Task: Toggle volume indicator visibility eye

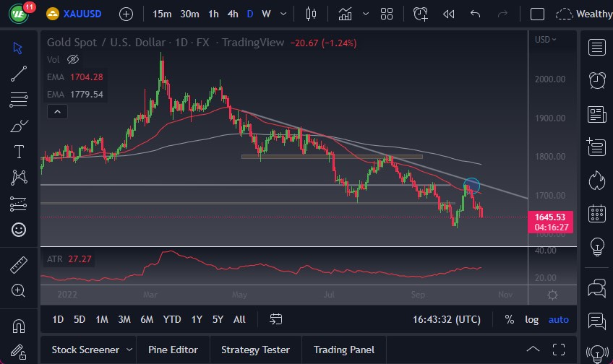Action: click(72, 59)
